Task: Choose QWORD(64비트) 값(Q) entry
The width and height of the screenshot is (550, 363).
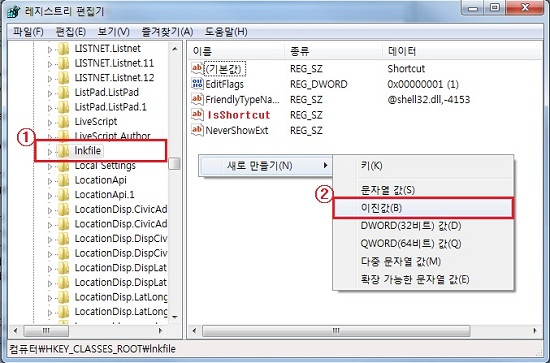Action: click(x=423, y=244)
